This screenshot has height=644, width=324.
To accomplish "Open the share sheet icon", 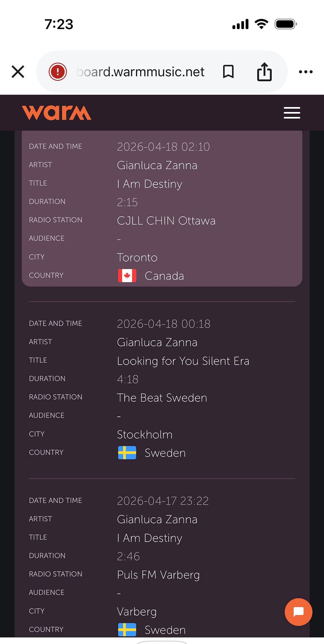I will click(264, 72).
